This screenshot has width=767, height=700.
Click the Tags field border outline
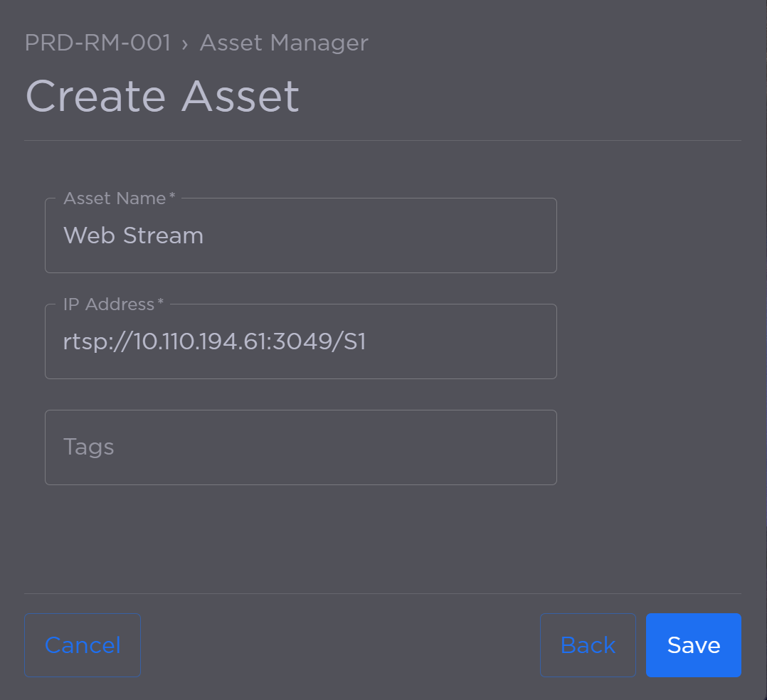pyautogui.click(x=299, y=410)
